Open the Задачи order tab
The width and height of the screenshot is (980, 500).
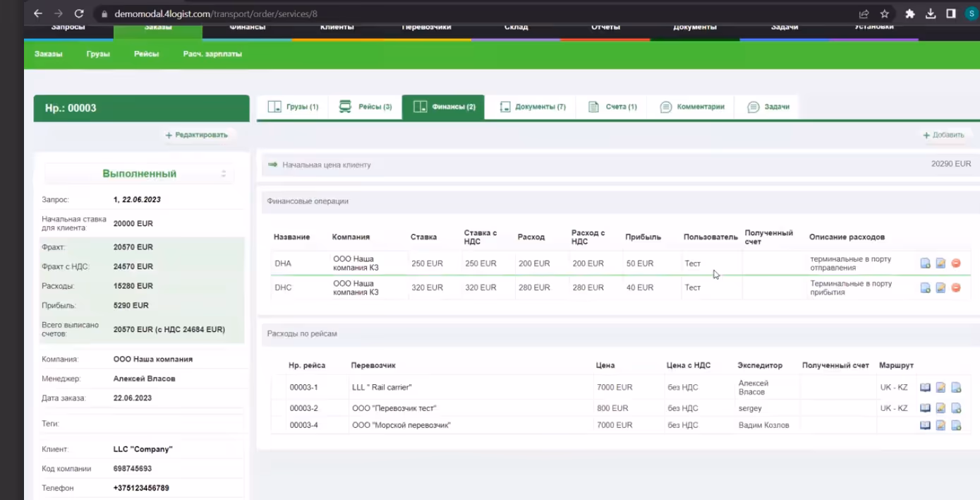pyautogui.click(x=767, y=107)
